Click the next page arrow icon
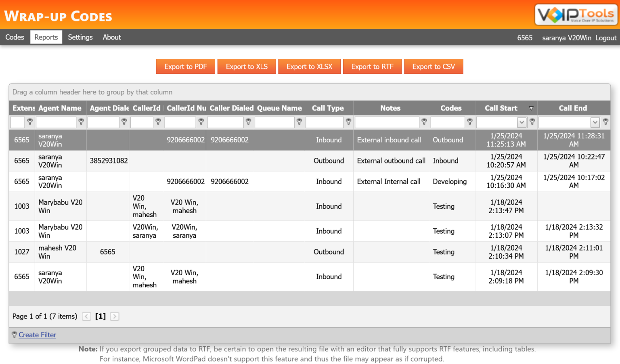 [x=115, y=316]
